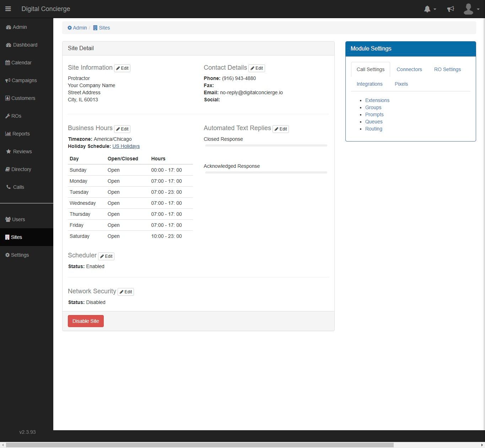Click the Disable Site button
The height and width of the screenshot is (448, 485).
(x=86, y=321)
